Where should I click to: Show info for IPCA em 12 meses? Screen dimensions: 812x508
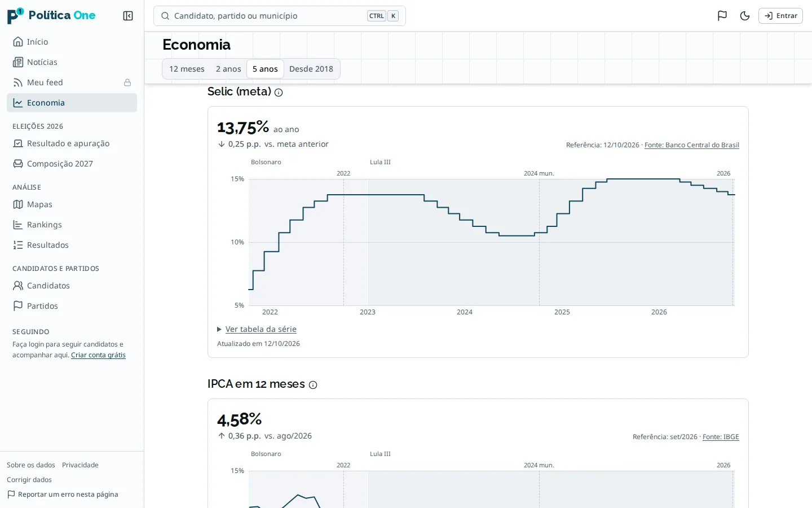tap(313, 385)
